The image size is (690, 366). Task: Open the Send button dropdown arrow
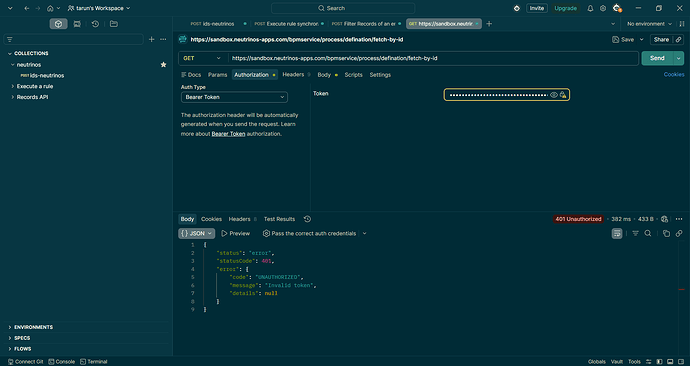679,58
